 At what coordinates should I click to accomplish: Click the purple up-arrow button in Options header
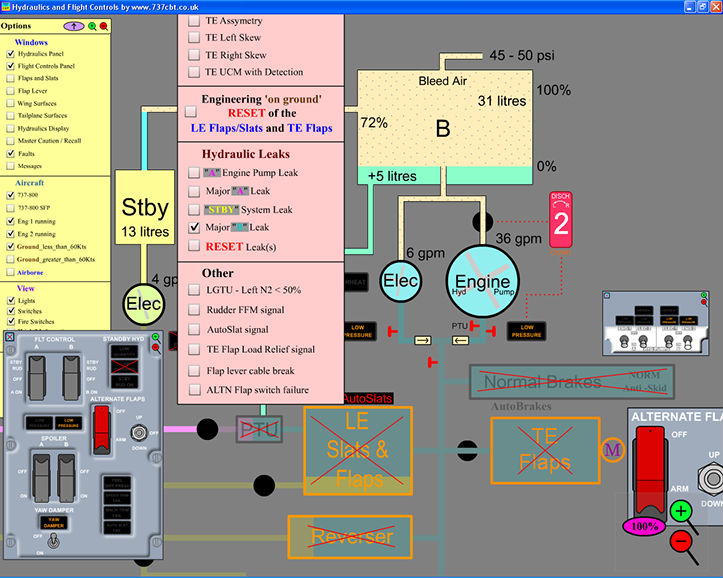click(x=74, y=26)
